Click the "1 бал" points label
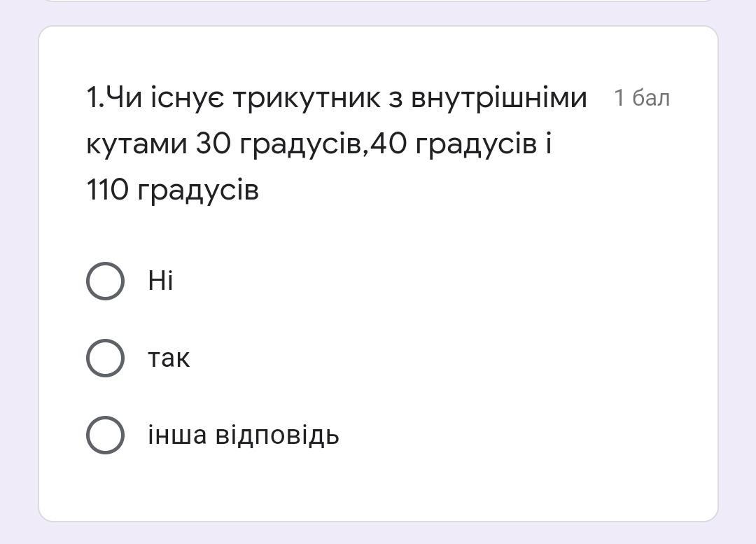Viewport: 756px width, 544px height. 642,98
